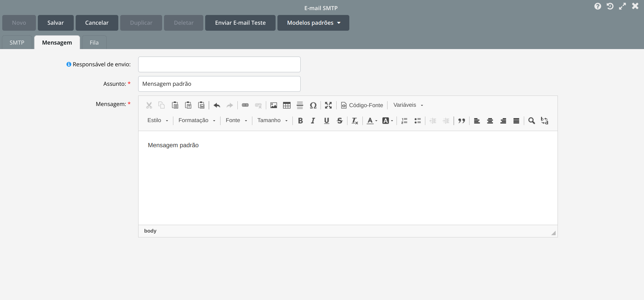The height and width of the screenshot is (300, 644).
Task: Click the Unlink icon
Action: (258, 105)
